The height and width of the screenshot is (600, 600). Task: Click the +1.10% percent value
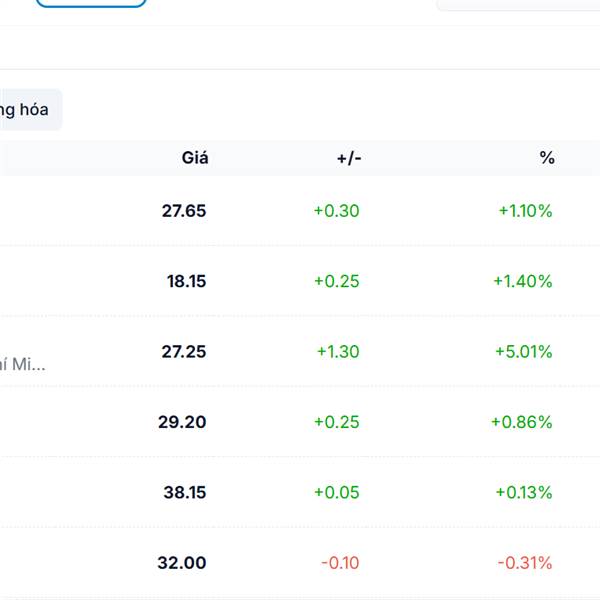coord(525,211)
